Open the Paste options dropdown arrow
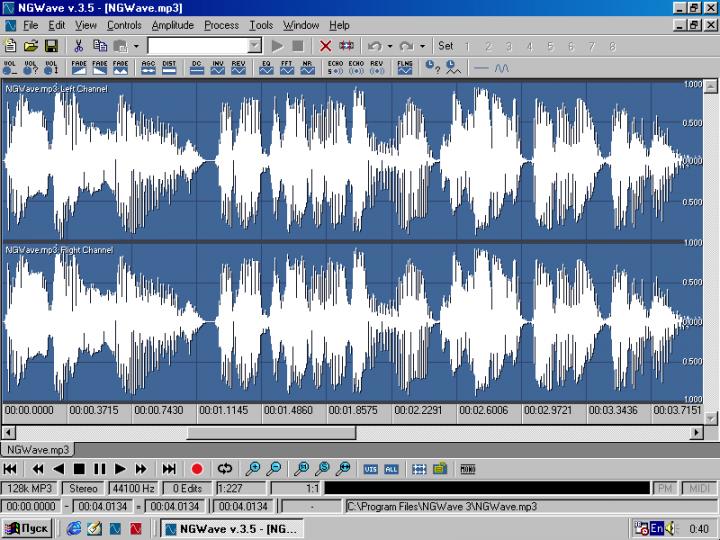This screenshot has height=540, width=720. click(x=136, y=46)
